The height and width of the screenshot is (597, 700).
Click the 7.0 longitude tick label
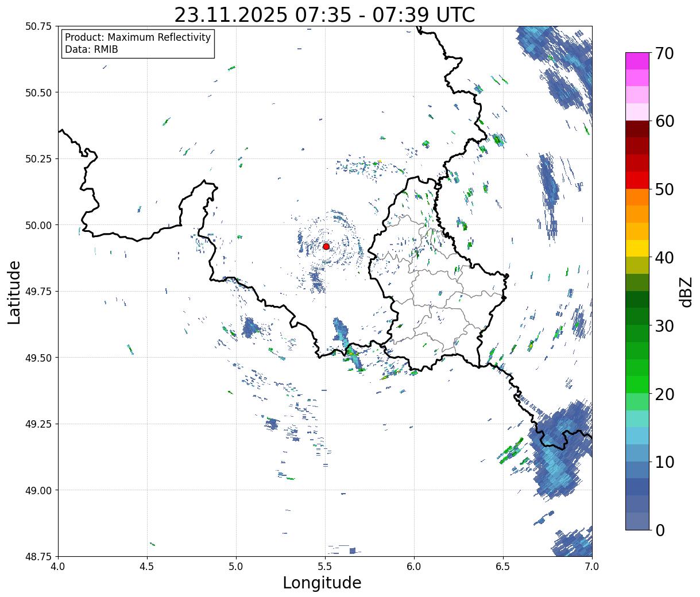[592, 567]
